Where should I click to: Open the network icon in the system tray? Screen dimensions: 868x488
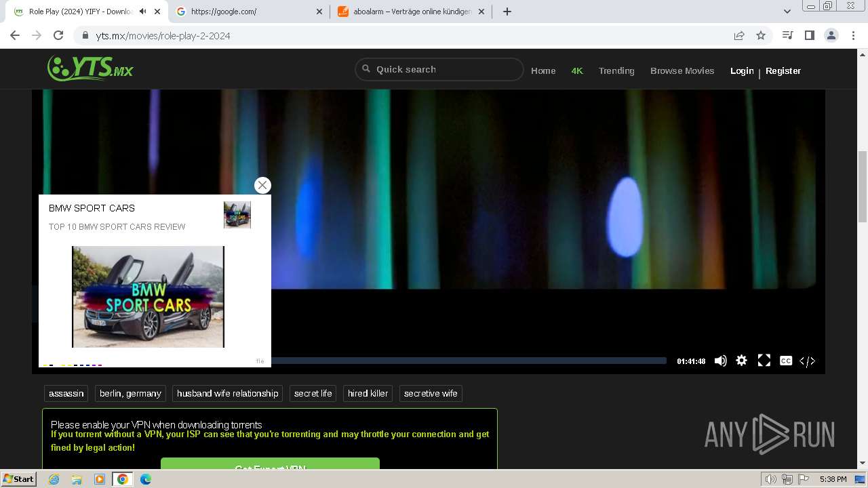tap(787, 479)
